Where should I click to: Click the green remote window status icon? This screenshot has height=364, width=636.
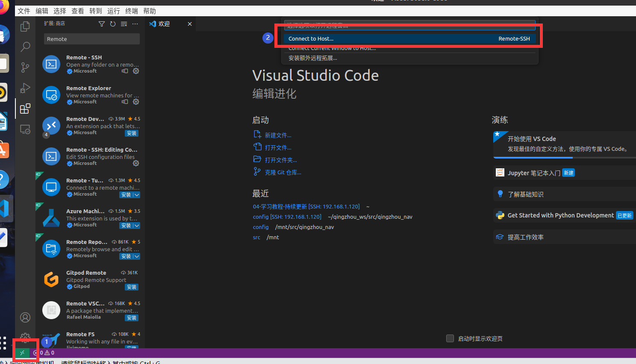click(x=22, y=353)
